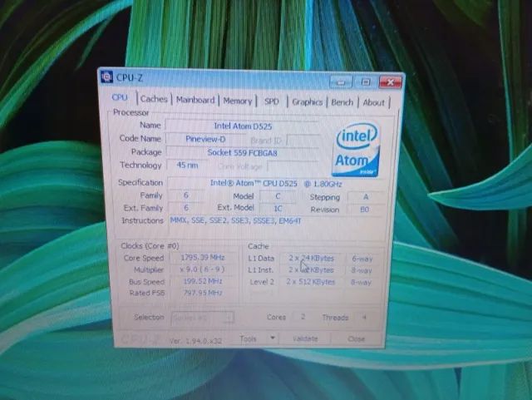Click the Core Speed value 1795.39 MHz
The height and width of the screenshot is (400, 532).
(x=203, y=258)
